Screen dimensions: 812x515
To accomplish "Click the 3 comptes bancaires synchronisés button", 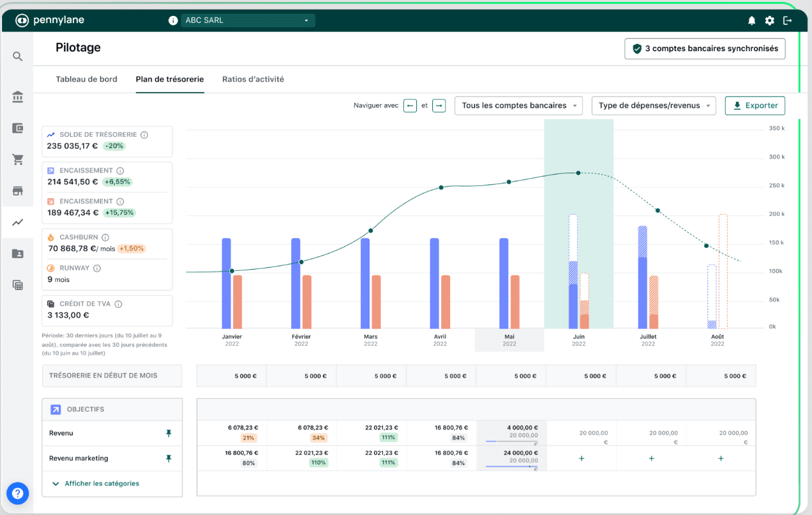I will coord(705,49).
